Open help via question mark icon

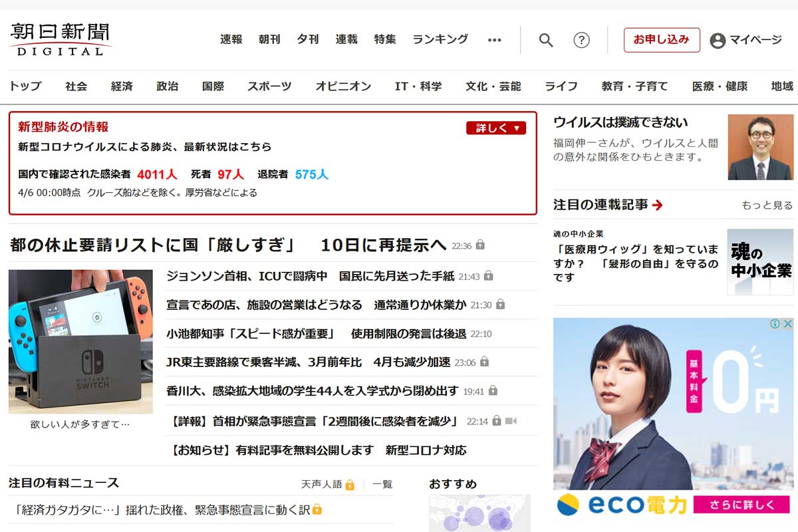click(x=581, y=40)
